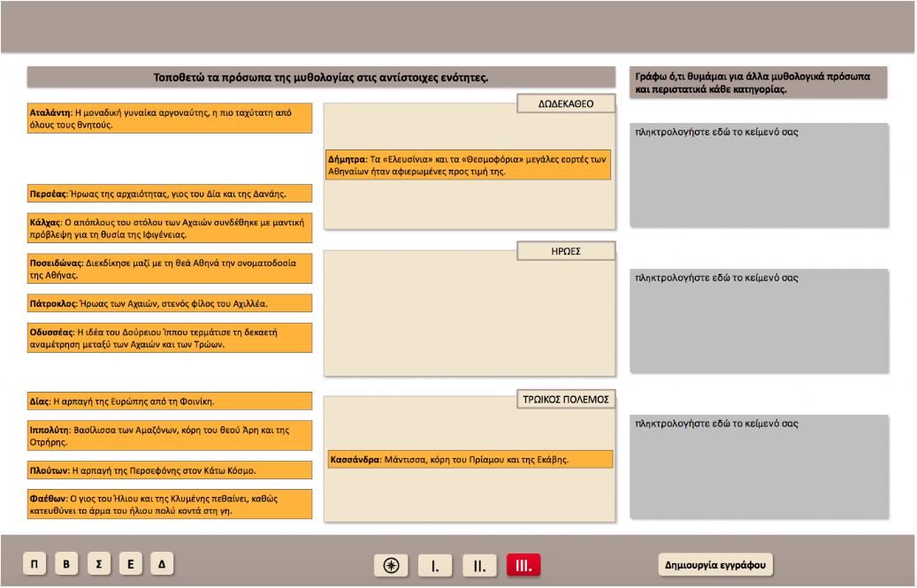Go to section I.
This screenshot has height=588, width=917.
[434, 565]
